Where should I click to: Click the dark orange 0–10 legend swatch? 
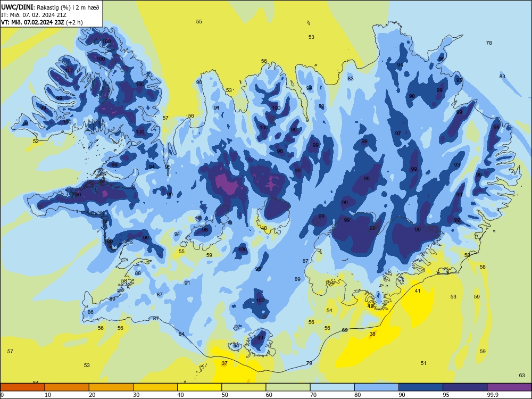click(x=22, y=387)
